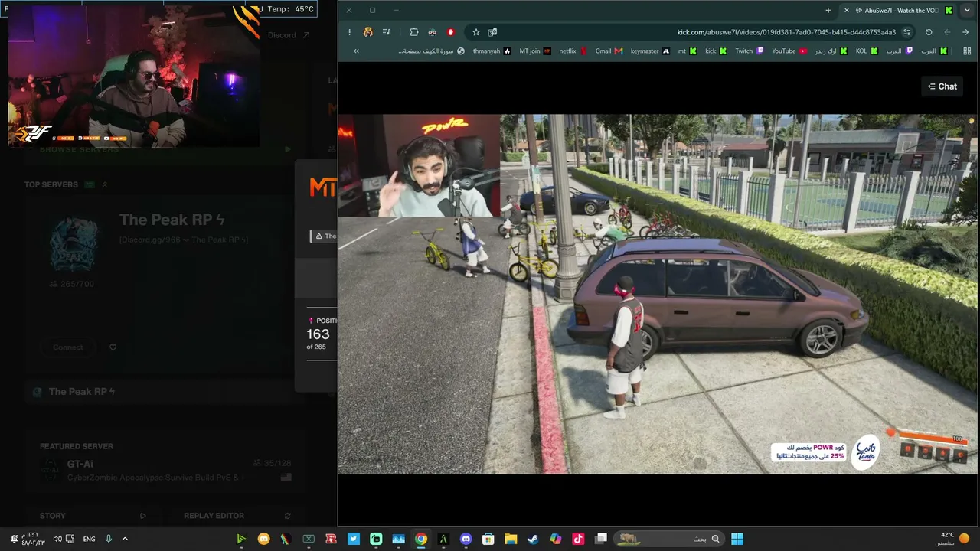Open the Apps grid in bookmarks bar

click(x=967, y=51)
